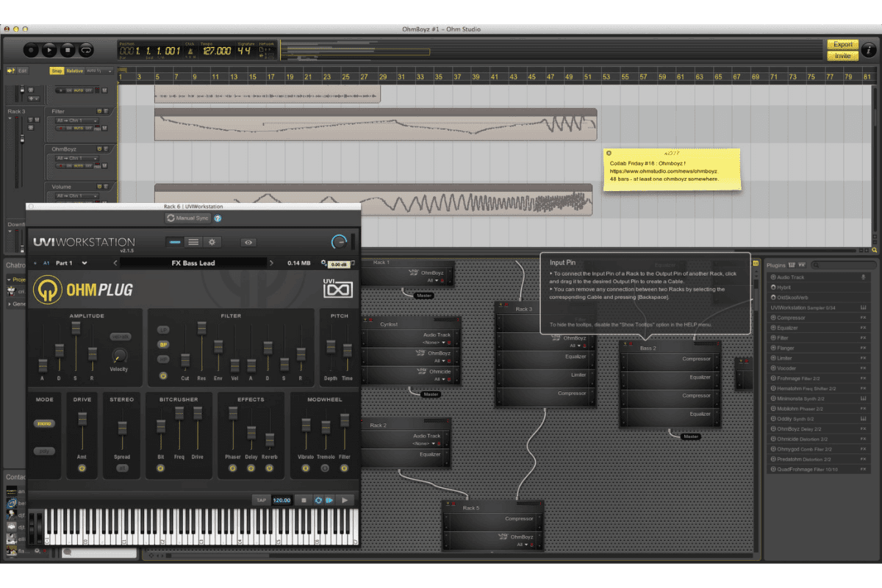The height and width of the screenshot is (588, 882).
Task: Select the HP filter type button
Action: (163, 359)
